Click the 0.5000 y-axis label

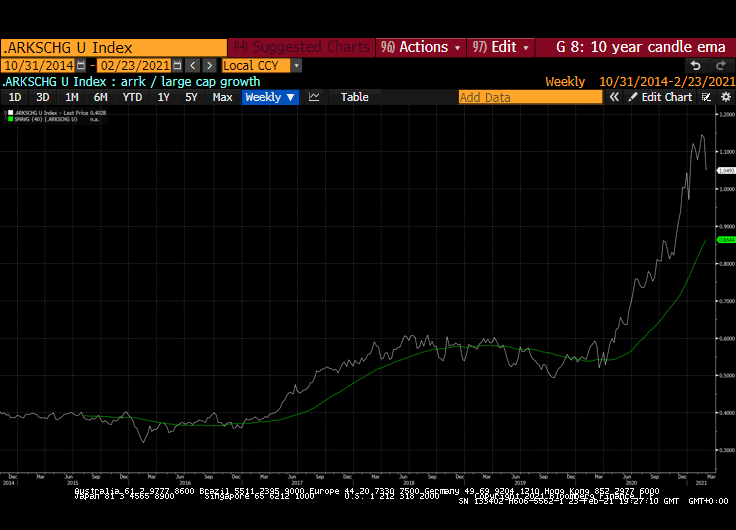point(727,376)
